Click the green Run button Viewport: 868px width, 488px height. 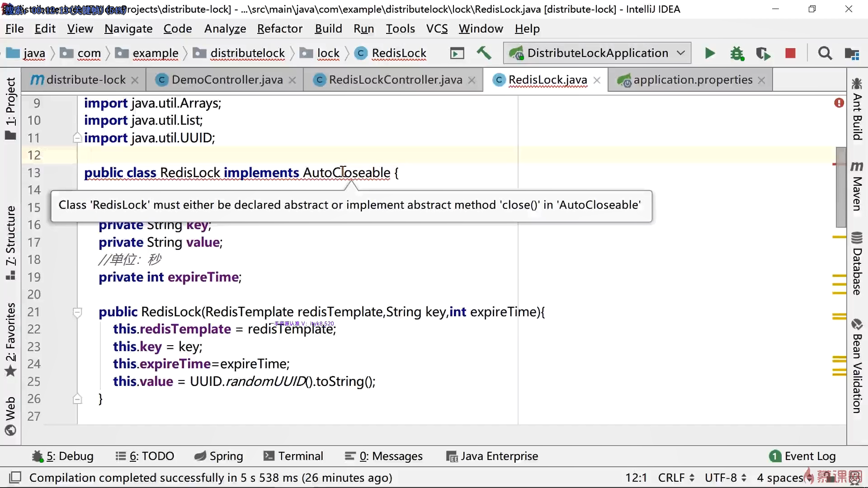(x=710, y=53)
